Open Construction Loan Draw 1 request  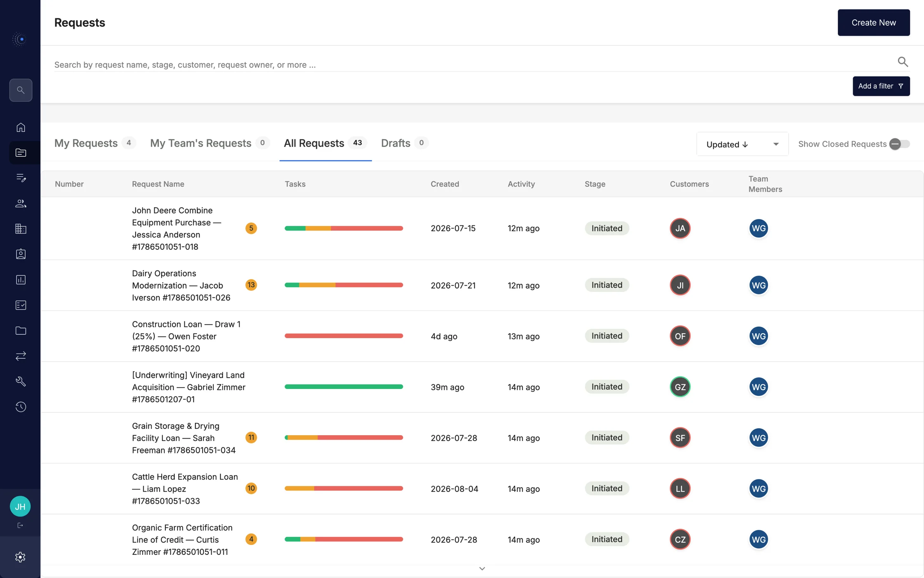pos(186,336)
